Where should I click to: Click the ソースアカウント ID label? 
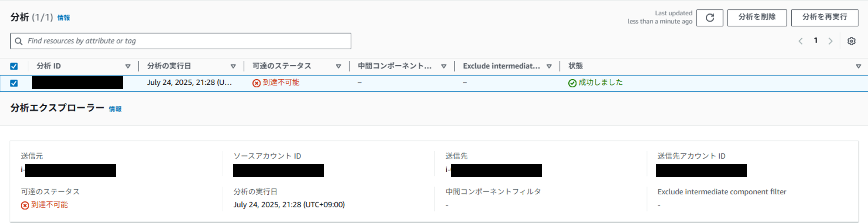tap(267, 156)
